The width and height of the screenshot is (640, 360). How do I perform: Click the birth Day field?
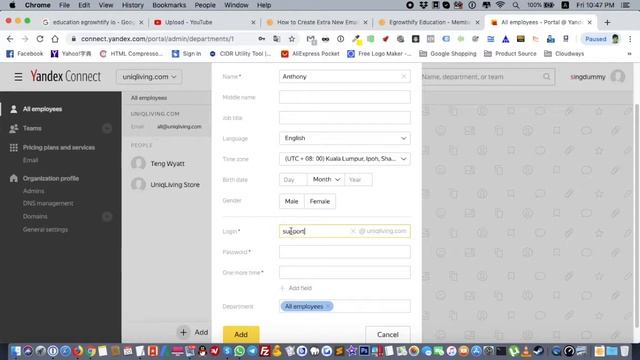tap(293, 180)
